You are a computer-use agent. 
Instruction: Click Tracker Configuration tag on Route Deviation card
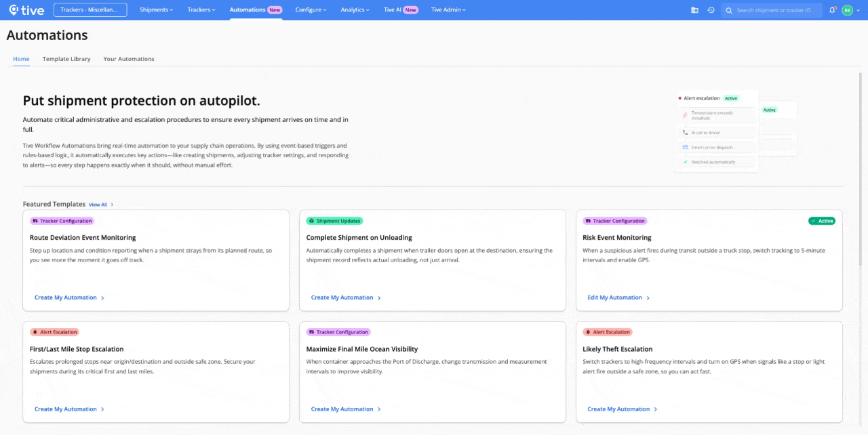point(62,221)
